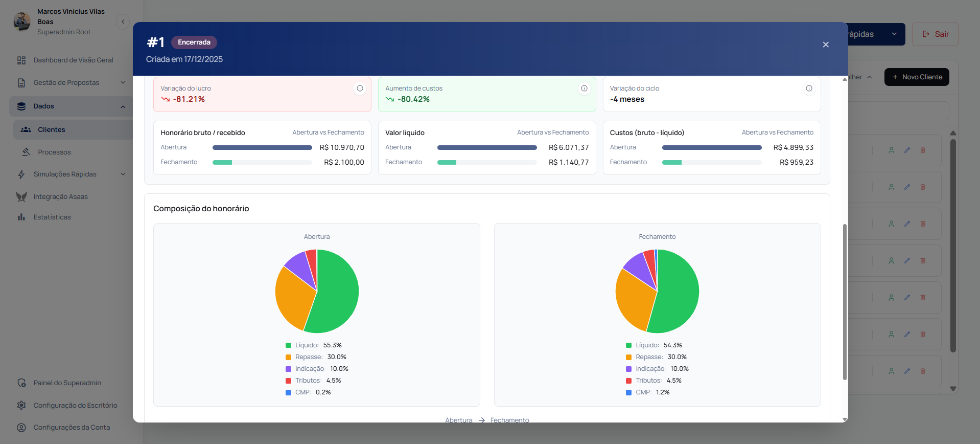Open Configurações da Conta
Image resolution: width=980 pixels, height=444 pixels.
pyautogui.click(x=72, y=428)
